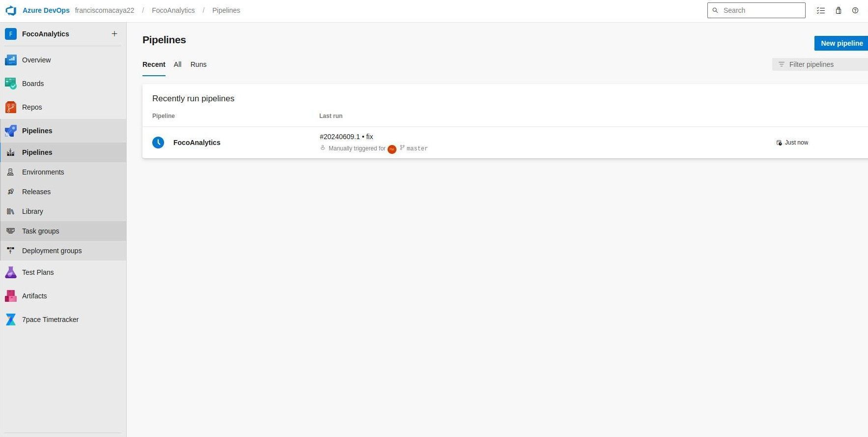Click the Recently run pipelines heading
This screenshot has width=868, height=437.
(x=194, y=98)
